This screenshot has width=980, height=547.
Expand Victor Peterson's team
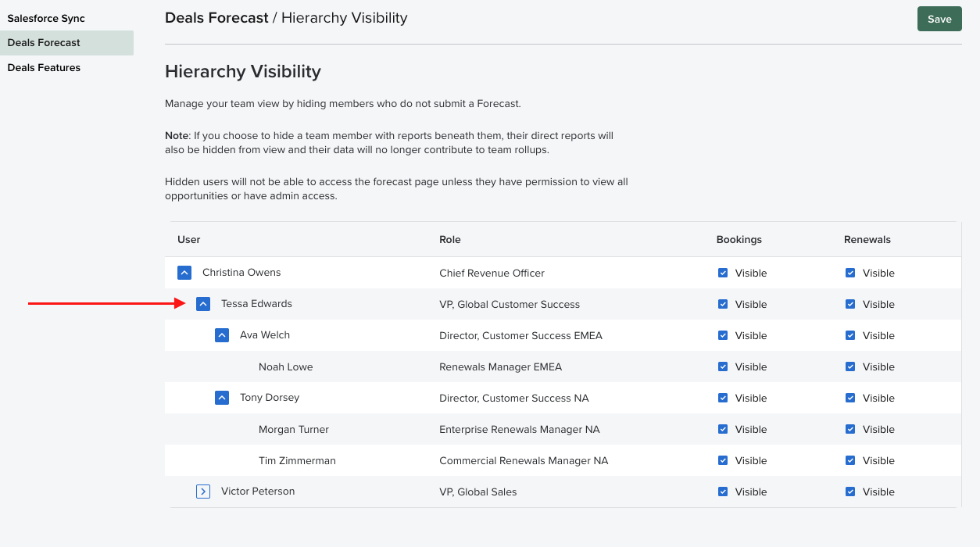coord(203,491)
